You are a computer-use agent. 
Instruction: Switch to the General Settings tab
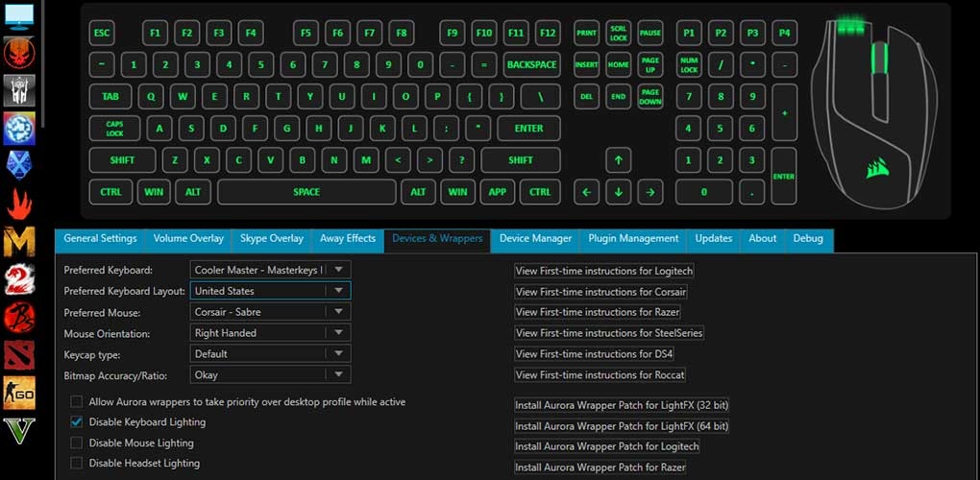pos(100,239)
